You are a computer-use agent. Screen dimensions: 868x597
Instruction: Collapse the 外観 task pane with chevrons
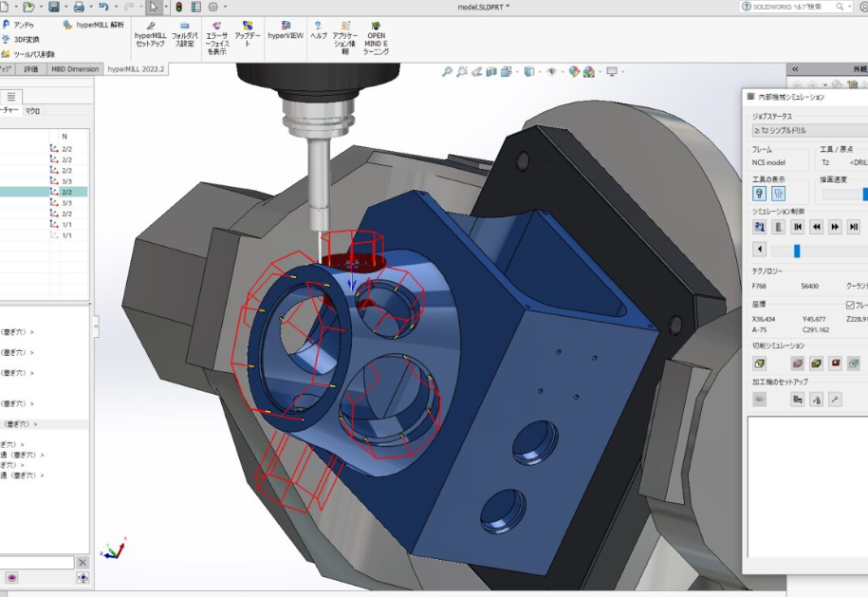tap(795, 69)
